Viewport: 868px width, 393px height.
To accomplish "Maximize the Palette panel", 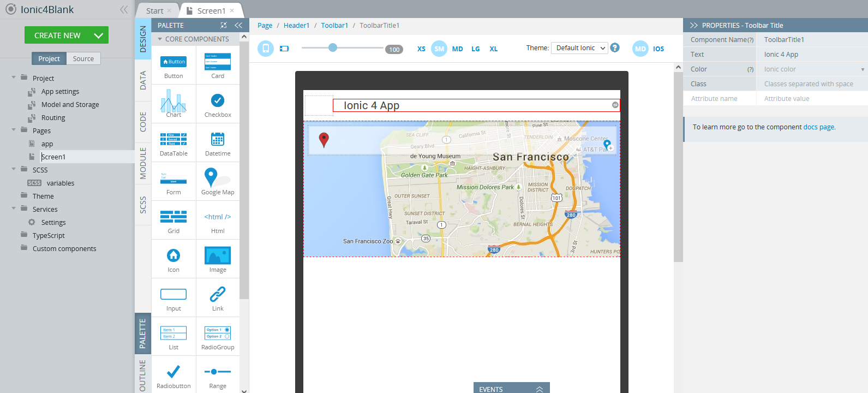I will click(224, 25).
